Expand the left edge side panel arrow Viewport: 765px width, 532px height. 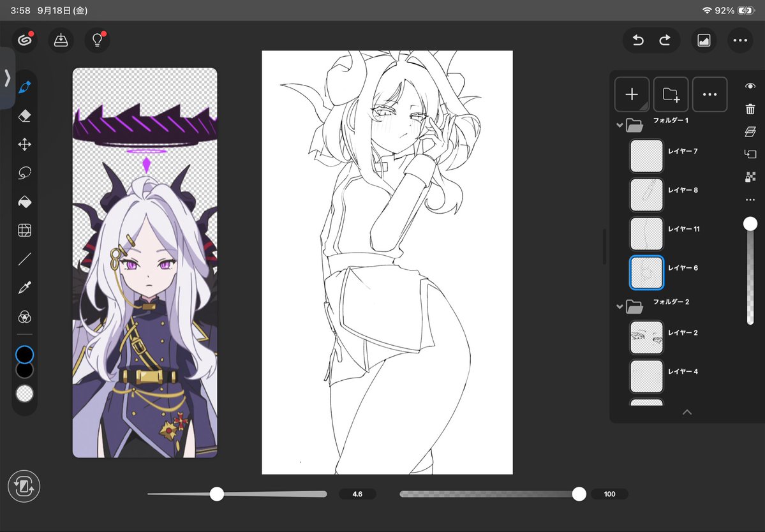point(7,78)
